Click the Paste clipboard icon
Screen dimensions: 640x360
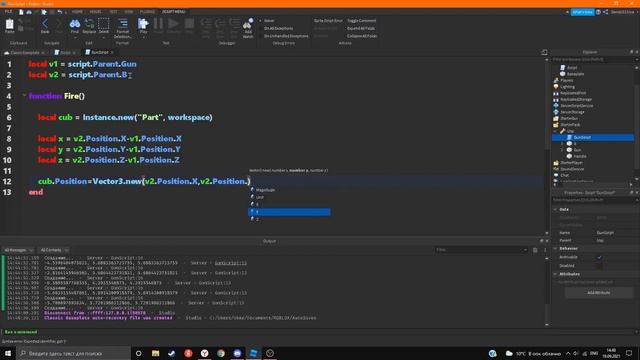(x=9, y=26)
